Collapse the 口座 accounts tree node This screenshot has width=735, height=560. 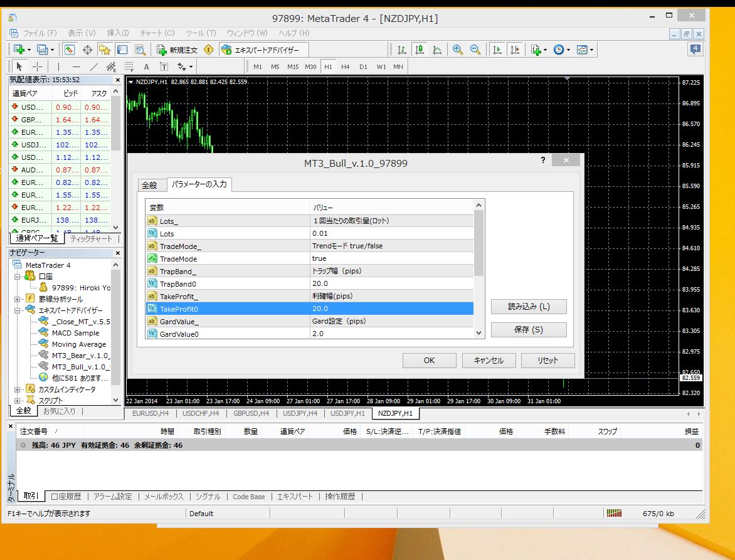(x=17, y=277)
